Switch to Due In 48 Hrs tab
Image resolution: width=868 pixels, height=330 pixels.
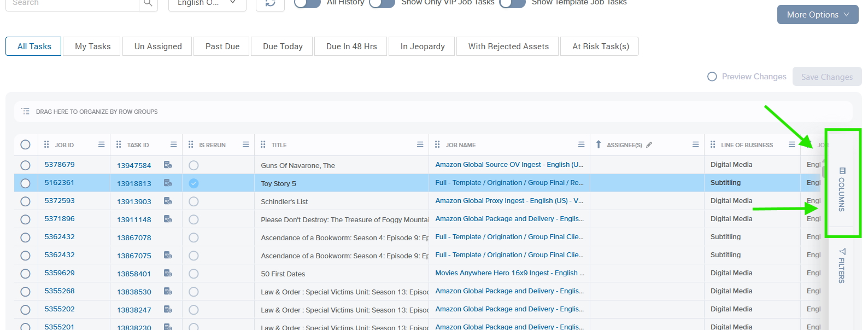[351, 47]
